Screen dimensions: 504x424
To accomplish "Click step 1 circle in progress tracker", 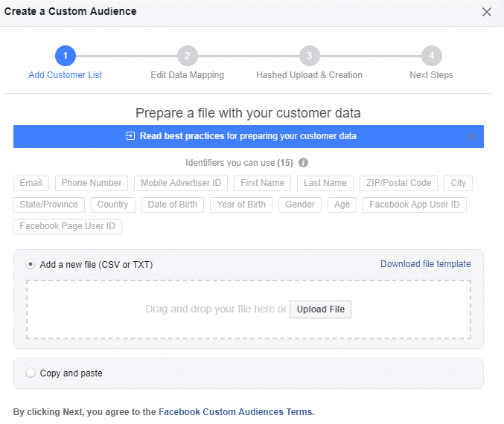I will (x=66, y=56).
